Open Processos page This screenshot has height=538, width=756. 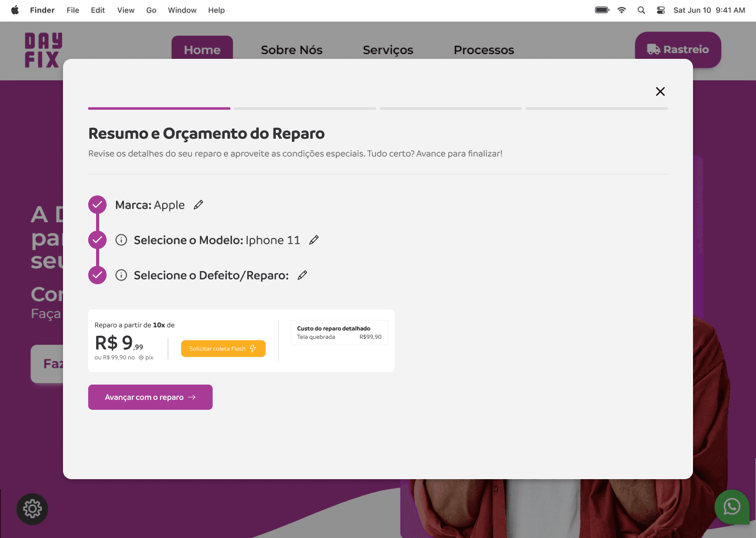[x=484, y=50]
